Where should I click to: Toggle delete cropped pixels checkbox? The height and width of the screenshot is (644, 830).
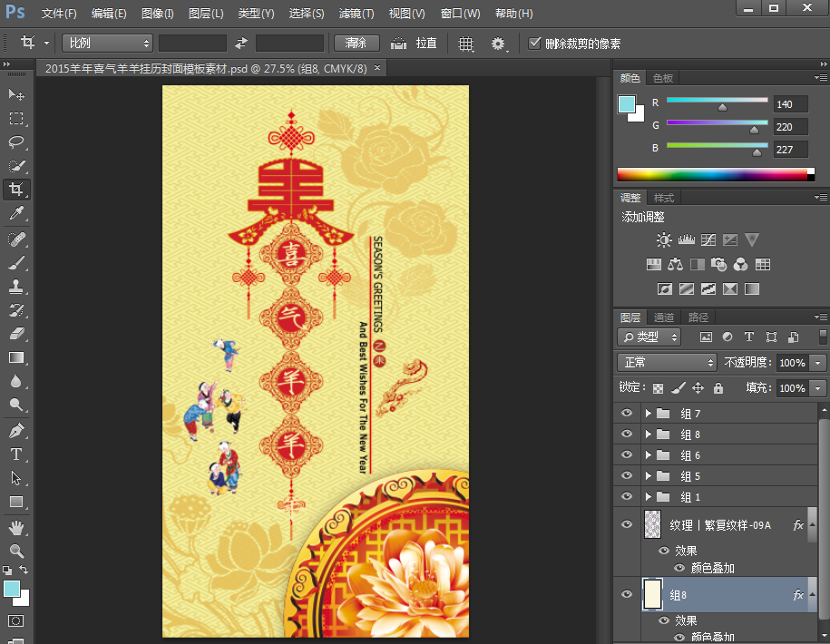point(534,44)
